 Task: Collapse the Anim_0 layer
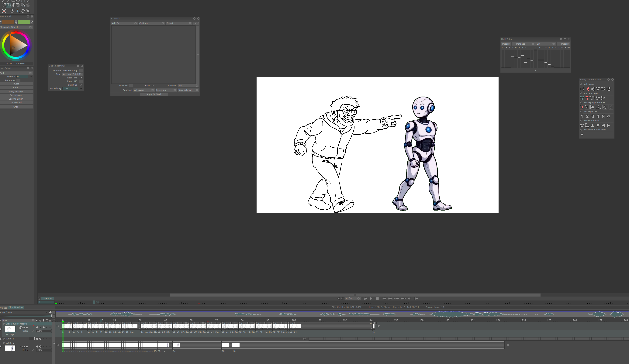coord(4,343)
